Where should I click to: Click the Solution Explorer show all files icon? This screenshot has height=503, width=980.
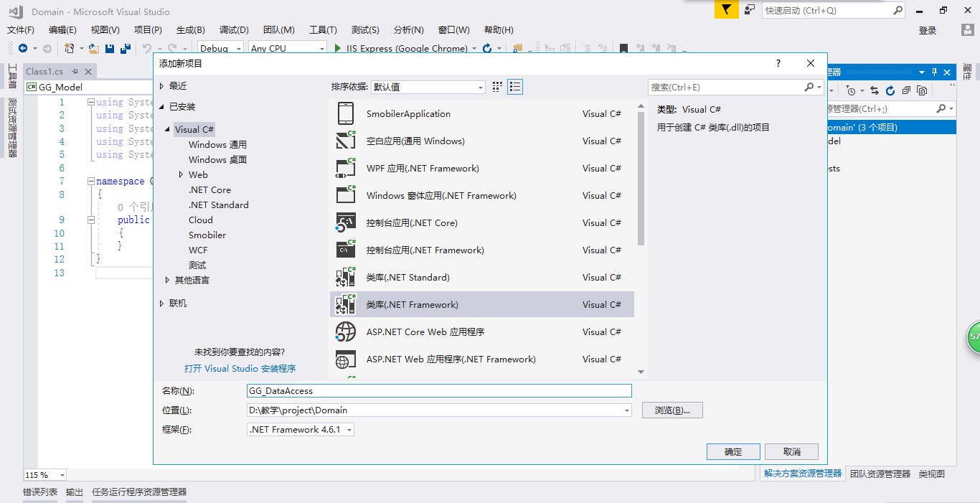tap(922, 90)
